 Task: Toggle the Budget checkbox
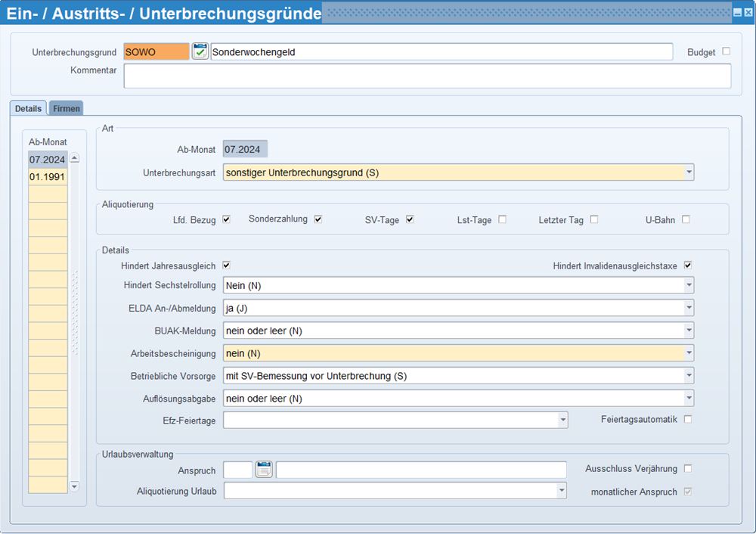(x=726, y=51)
